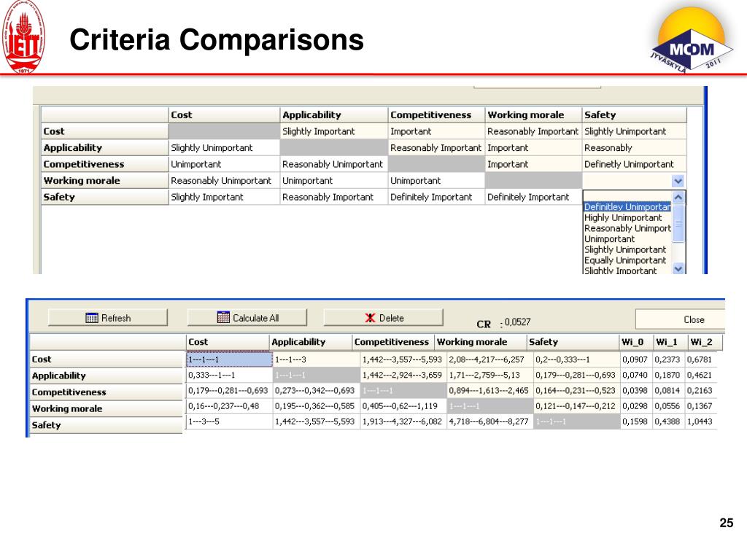Click the Close button
This screenshot has height=560, width=747.
coord(681,319)
